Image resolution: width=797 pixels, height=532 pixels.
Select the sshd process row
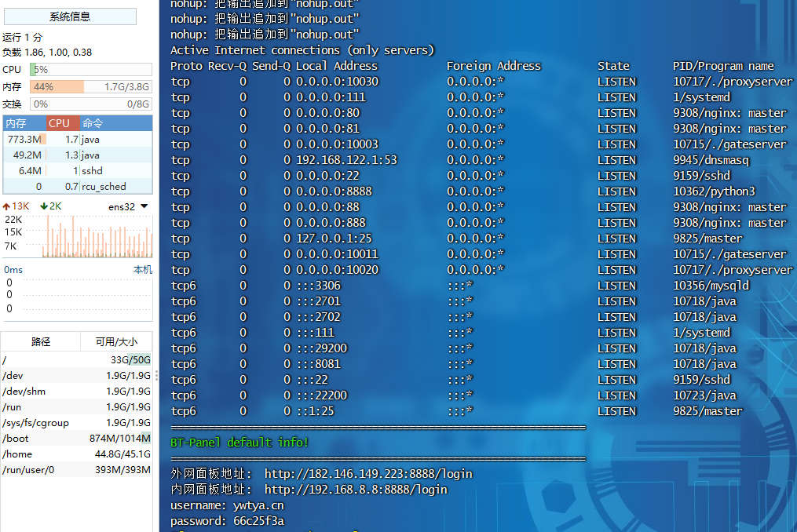78,171
